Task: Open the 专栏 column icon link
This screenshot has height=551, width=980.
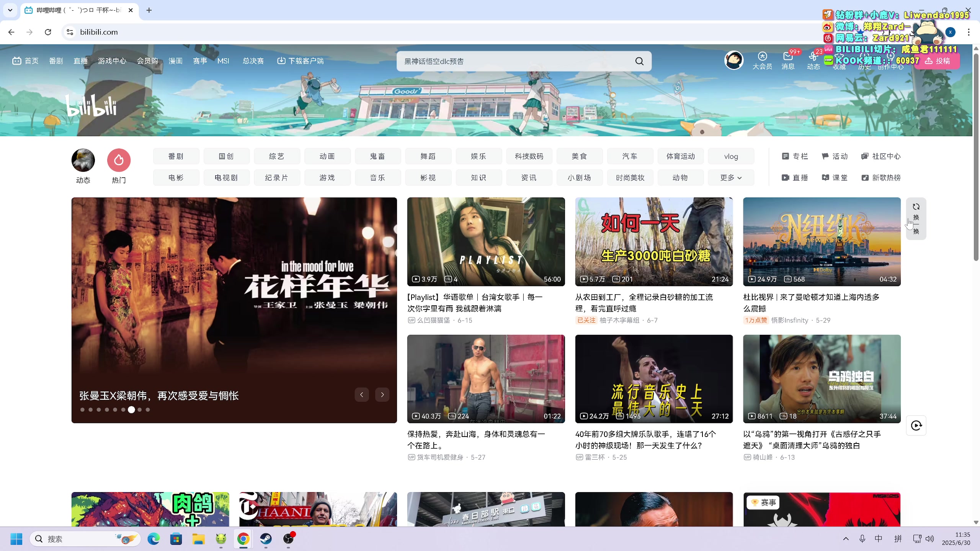Action: click(795, 156)
